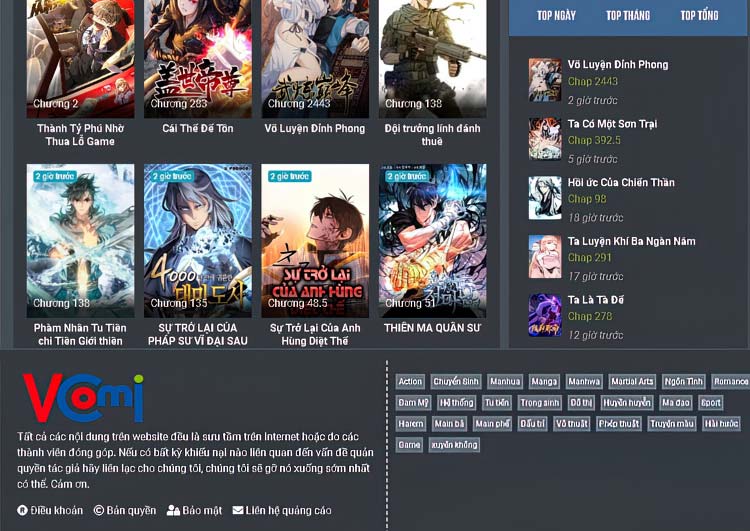Switch to the Top Tháng tab
Image resolution: width=750 pixels, height=531 pixels.
627,15
